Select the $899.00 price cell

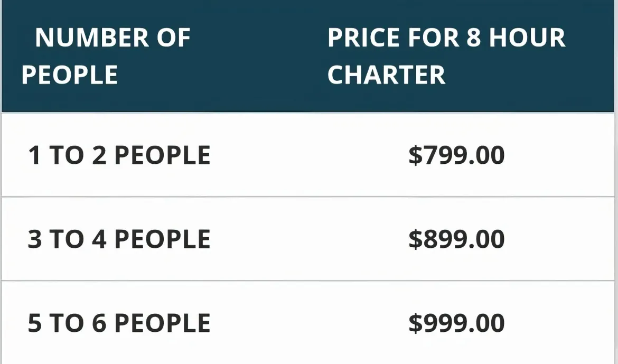[x=456, y=239]
